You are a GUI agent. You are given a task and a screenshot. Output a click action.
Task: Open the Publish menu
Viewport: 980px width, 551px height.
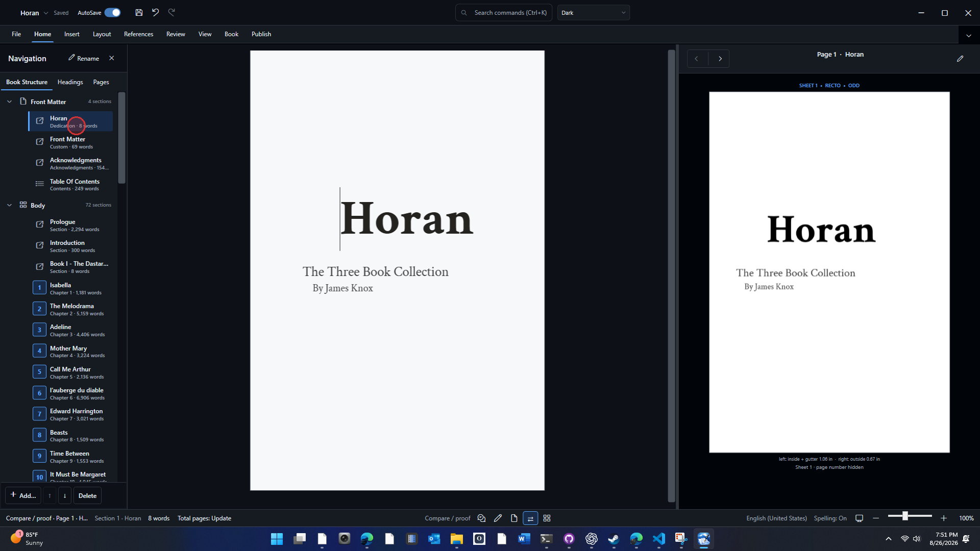(x=261, y=34)
